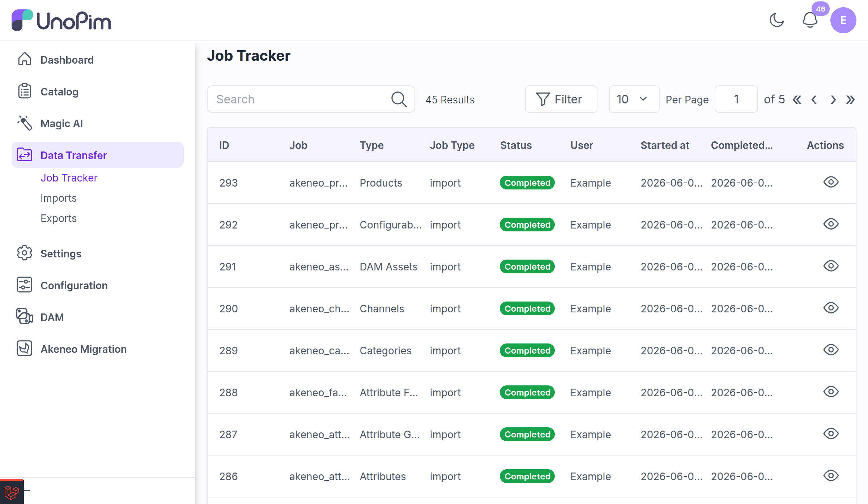Screen dimensions: 868x504
Task: Toggle dark mode moon icon
Action: click(x=776, y=20)
